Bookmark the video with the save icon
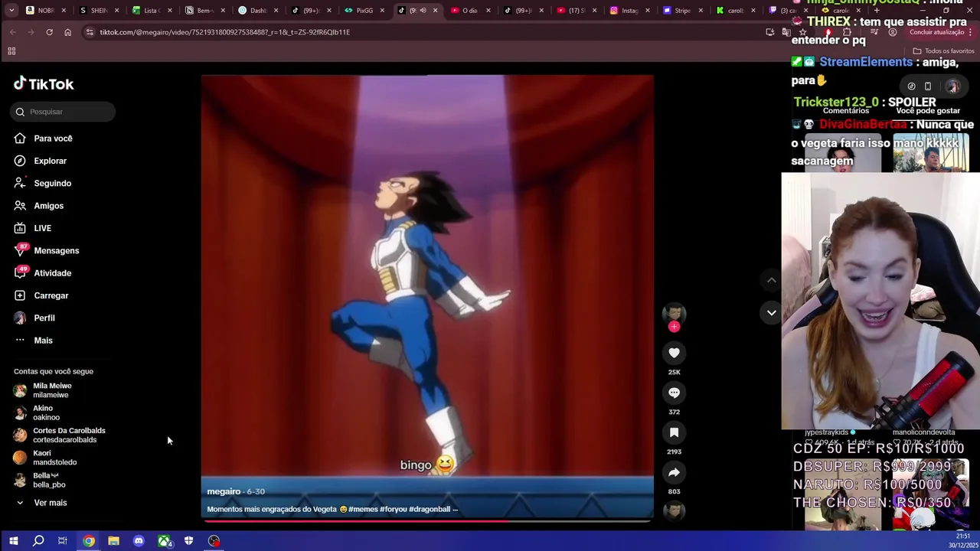Image resolution: width=980 pixels, height=551 pixels. (674, 432)
